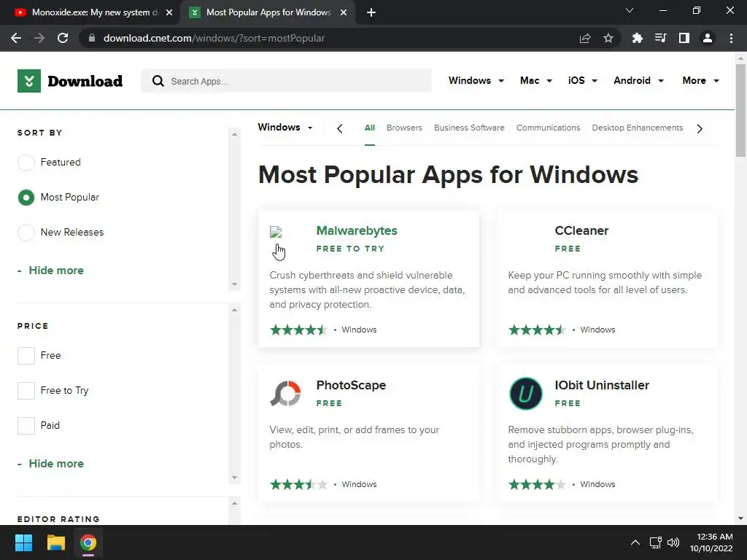Open the CCleaner app link
747x560 pixels.
click(x=581, y=231)
